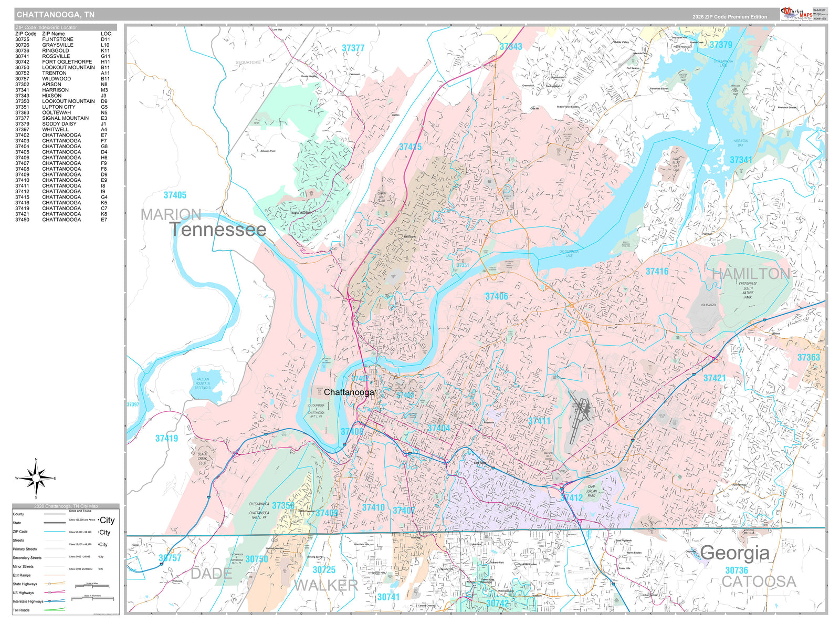The image size is (840, 623).
Task: Select the CHATTANOOGA, TN title text
Action: point(56,15)
